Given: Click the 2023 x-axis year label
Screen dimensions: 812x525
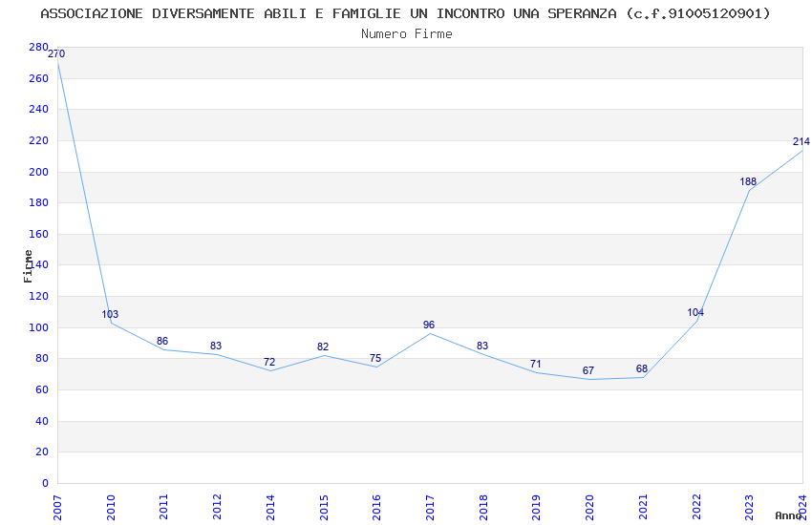Looking at the screenshot, I should tap(749, 507).
